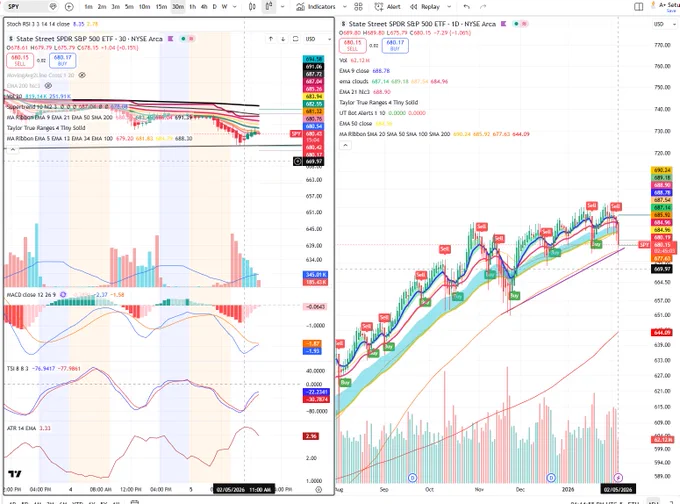Open the left chart USD currency dropdown
Screen dimensions: 680x504
[x=318, y=39]
